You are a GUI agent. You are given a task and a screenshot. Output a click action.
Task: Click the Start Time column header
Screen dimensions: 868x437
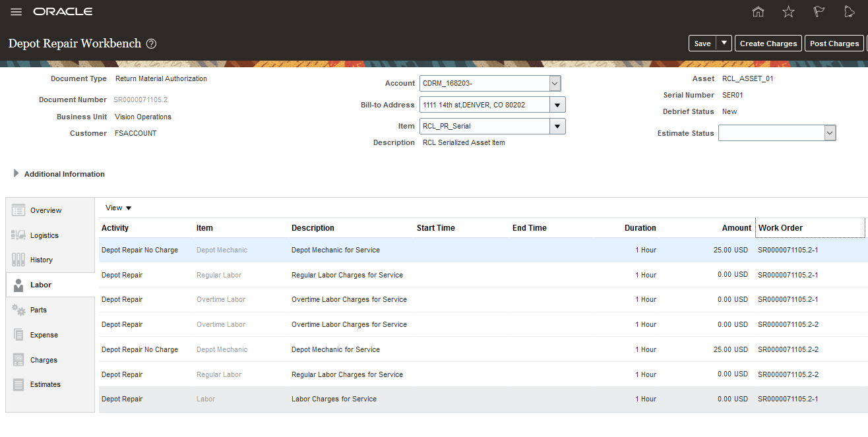coord(436,228)
